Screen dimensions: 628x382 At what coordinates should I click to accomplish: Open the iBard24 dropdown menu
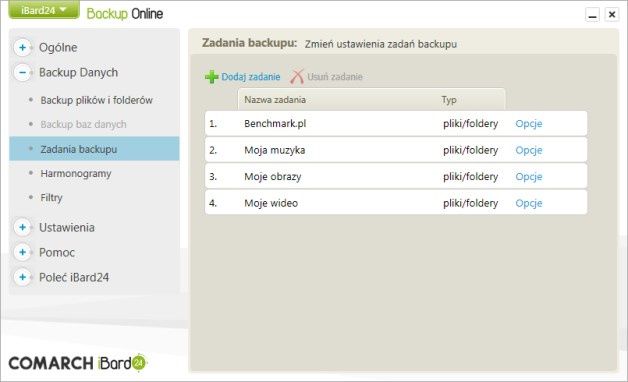(44, 10)
